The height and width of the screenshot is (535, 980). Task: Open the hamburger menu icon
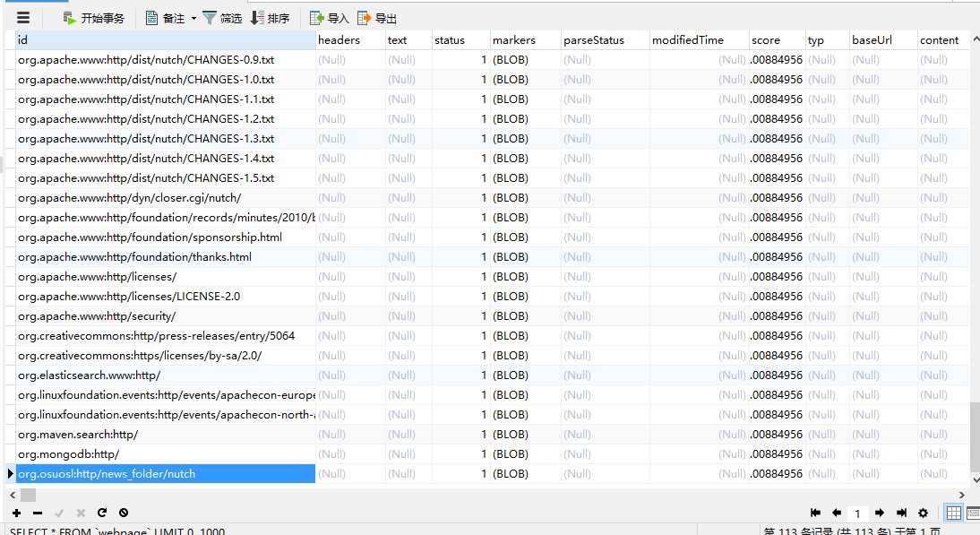22,18
